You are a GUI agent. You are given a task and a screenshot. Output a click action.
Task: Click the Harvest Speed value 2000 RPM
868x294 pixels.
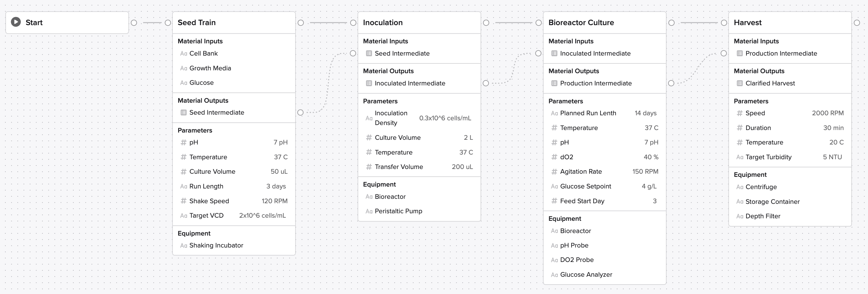828,113
